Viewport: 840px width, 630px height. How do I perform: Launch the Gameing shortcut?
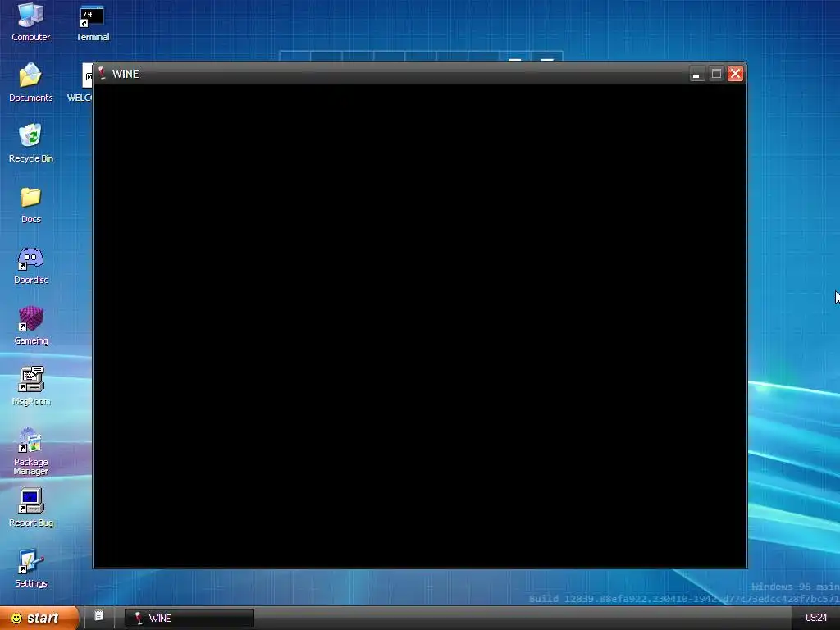[31, 326]
